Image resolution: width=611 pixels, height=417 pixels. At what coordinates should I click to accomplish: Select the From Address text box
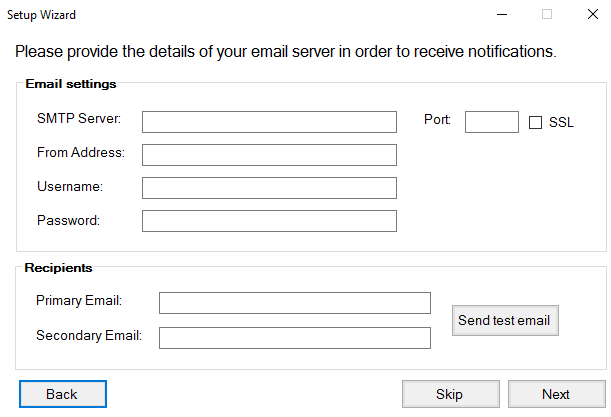[x=269, y=155]
